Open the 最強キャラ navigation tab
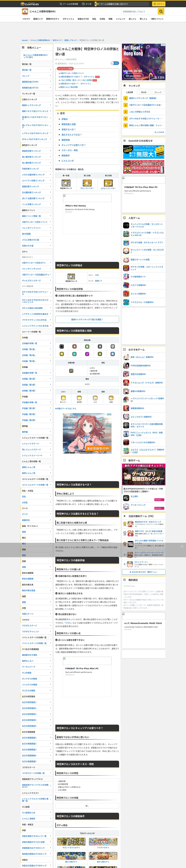Viewport: 186px width, 868px height. (38, 19)
